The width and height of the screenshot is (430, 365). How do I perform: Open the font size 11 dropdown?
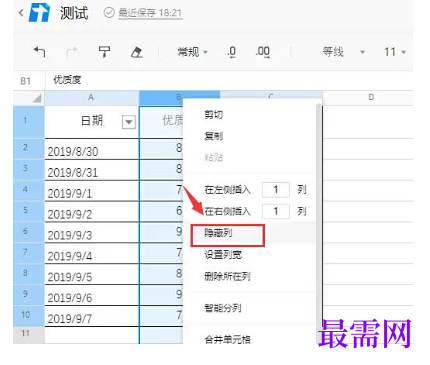point(395,52)
